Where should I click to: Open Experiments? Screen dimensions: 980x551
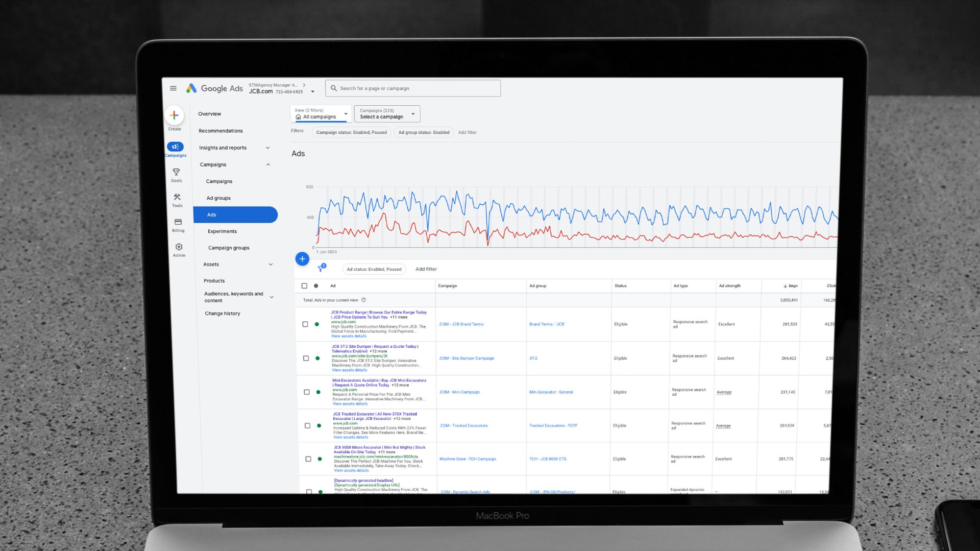(x=222, y=231)
